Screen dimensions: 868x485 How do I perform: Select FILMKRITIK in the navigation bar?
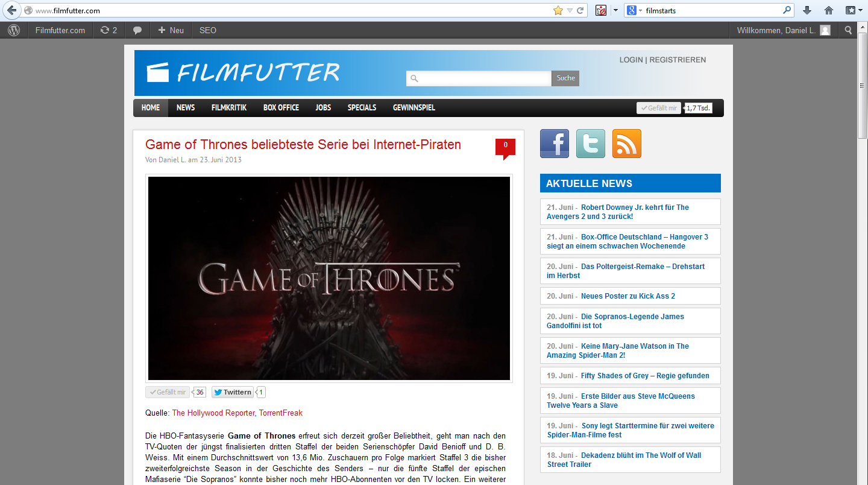pos(229,107)
